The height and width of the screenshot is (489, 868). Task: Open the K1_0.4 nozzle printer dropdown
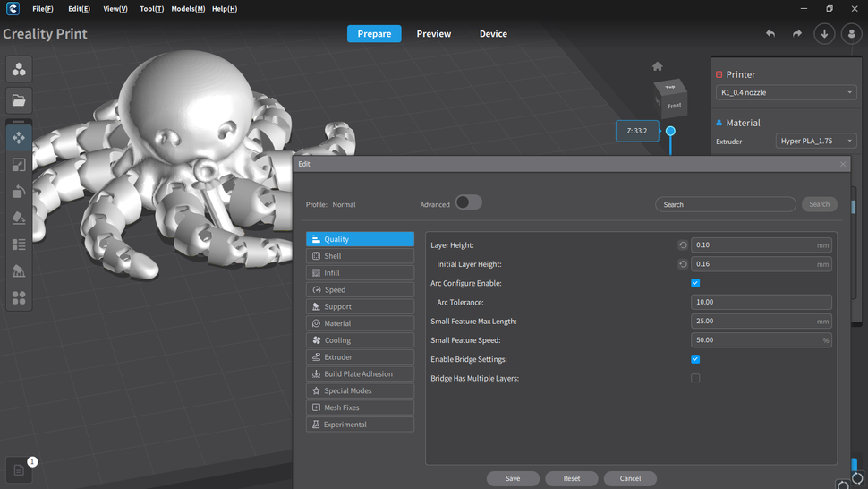tap(786, 92)
